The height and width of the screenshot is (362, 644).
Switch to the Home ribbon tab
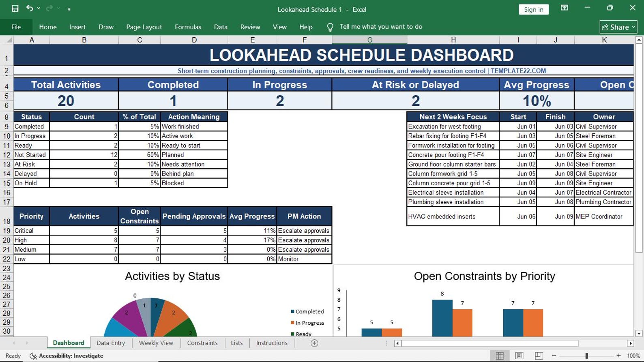click(48, 27)
